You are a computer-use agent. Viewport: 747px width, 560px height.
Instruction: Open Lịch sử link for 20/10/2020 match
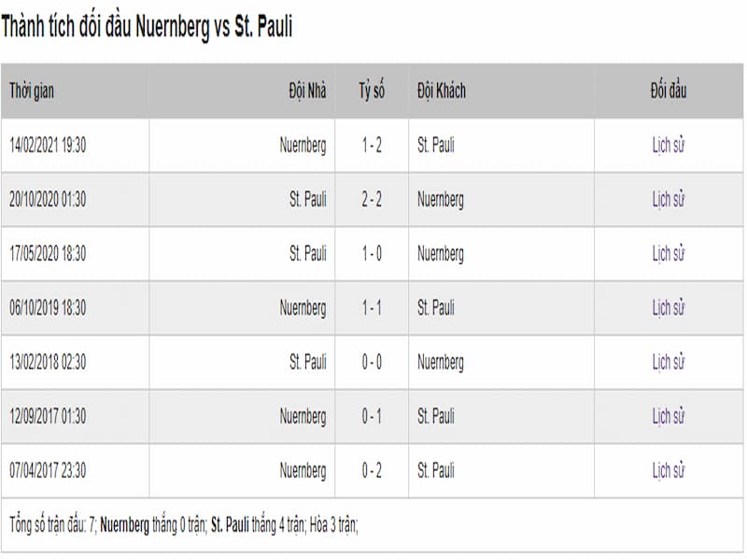click(669, 200)
